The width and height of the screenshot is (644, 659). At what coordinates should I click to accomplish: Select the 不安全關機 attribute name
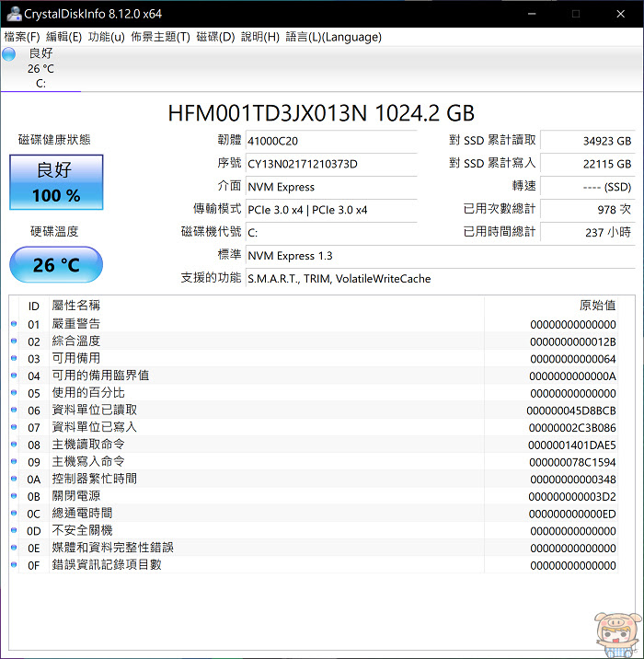[x=82, y=531]
